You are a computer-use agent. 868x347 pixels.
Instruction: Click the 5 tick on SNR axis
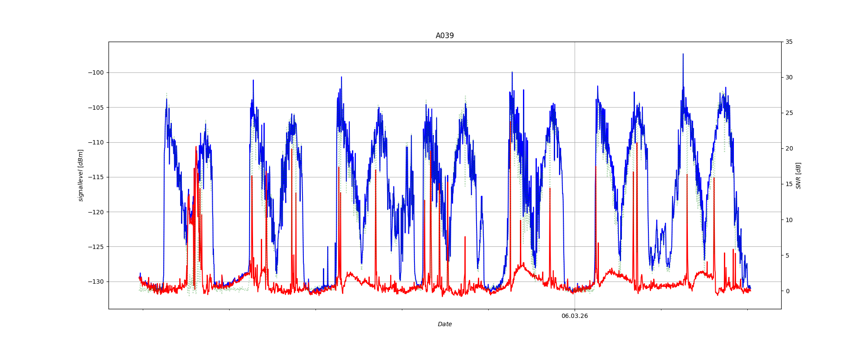pos(787,255)
